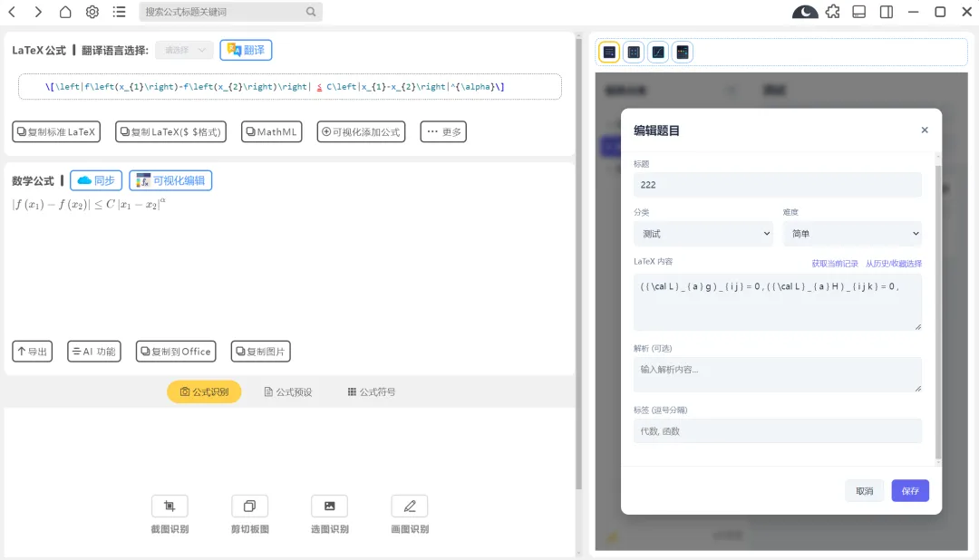Click the 导出 export button
Image resolution: width=979 pixels, height=560 pixels.
[x=33, y=352]
